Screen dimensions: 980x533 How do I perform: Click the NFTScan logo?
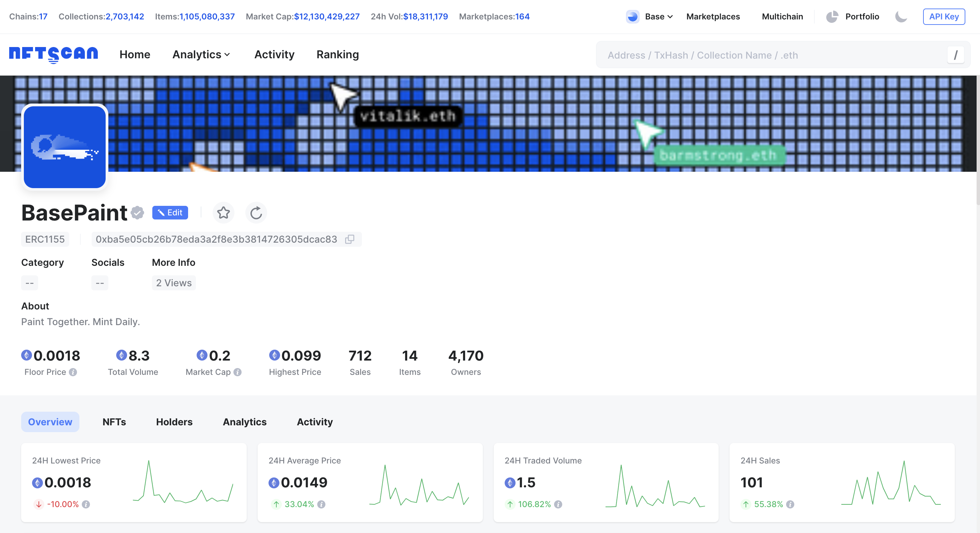(53, 55)
